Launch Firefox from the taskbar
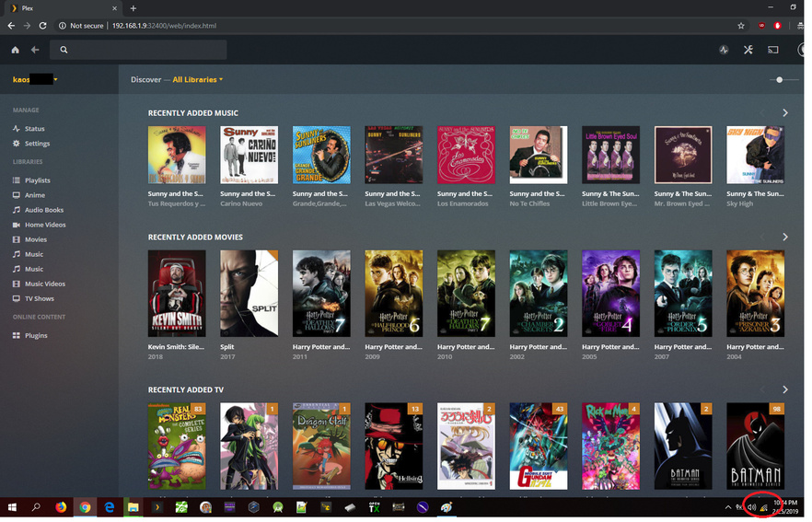Screen dimensions: 812x522 (61, 507)
